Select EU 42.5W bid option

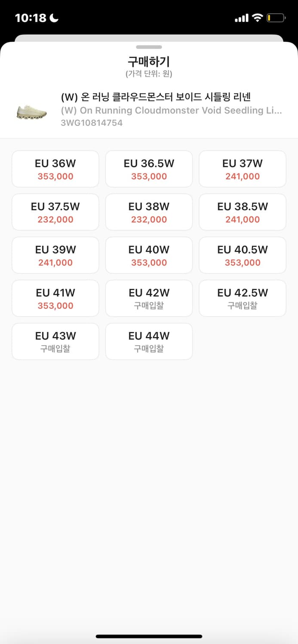click(242, 298)
